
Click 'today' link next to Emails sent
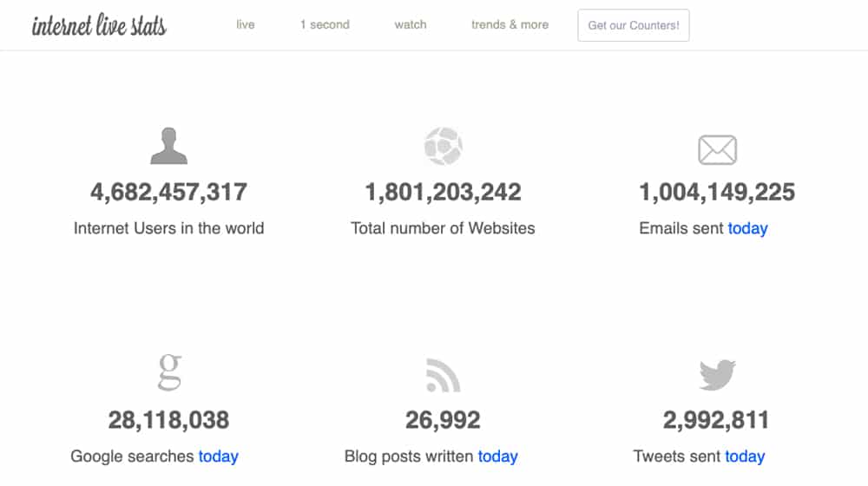[748, 228]
